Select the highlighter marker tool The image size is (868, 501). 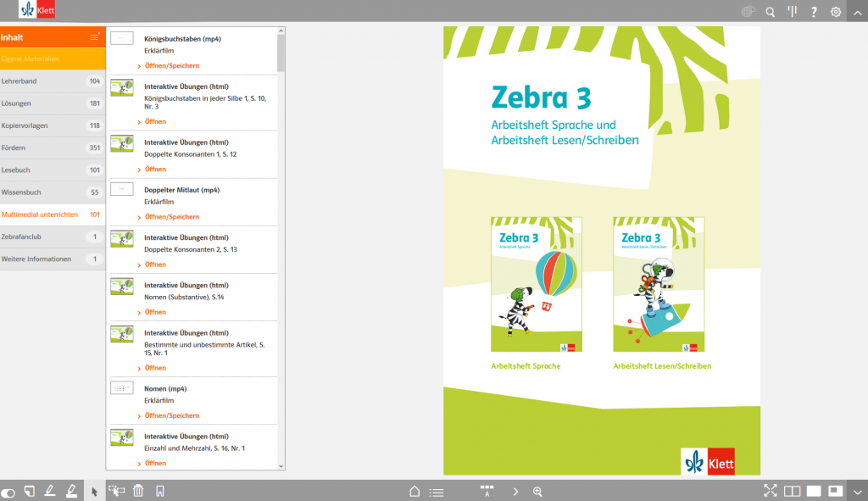pos(71,491)
